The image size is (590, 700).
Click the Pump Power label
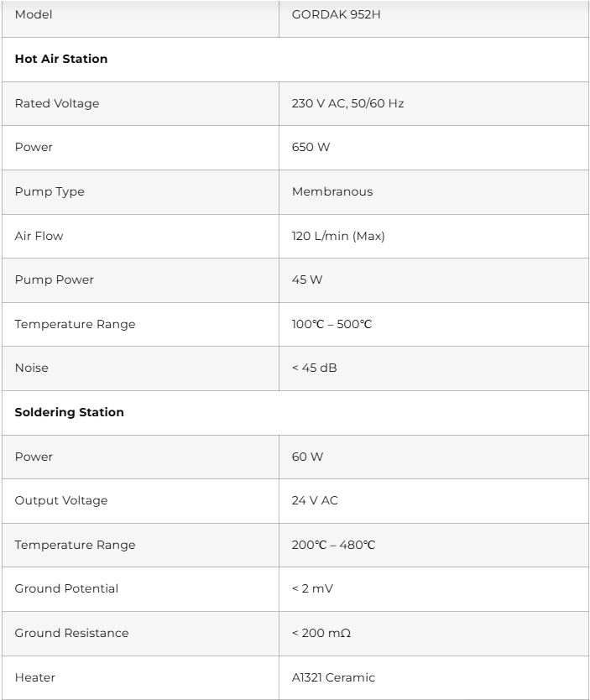(55, 280)
